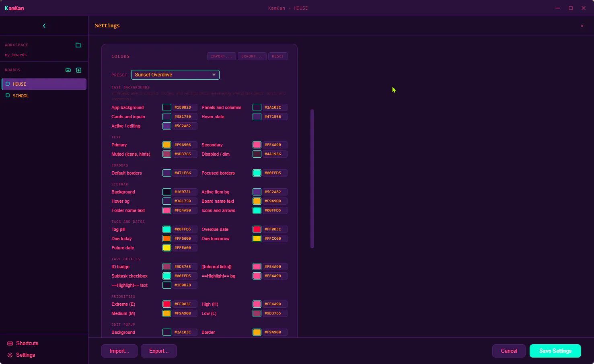The width and height of the screenshot is (594, 364).
Task: Click Import... in Colors header
Action: (222, 56)
